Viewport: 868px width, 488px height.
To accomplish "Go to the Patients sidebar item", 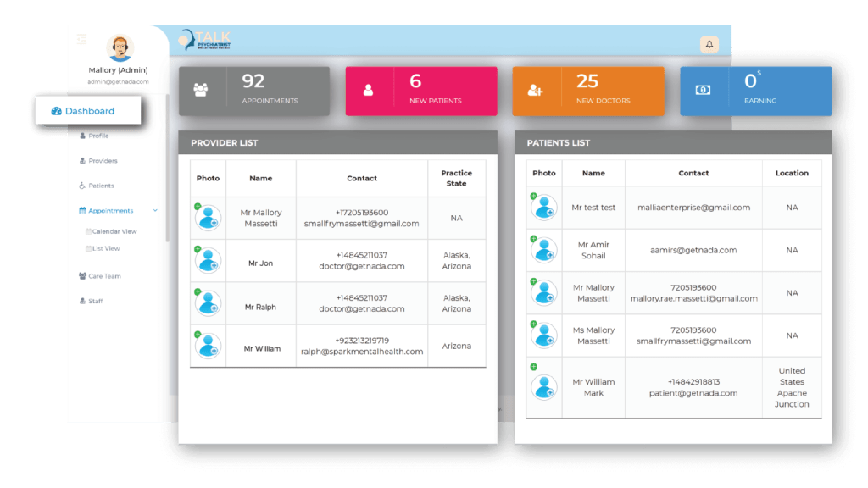I will [x=100, y=186].
